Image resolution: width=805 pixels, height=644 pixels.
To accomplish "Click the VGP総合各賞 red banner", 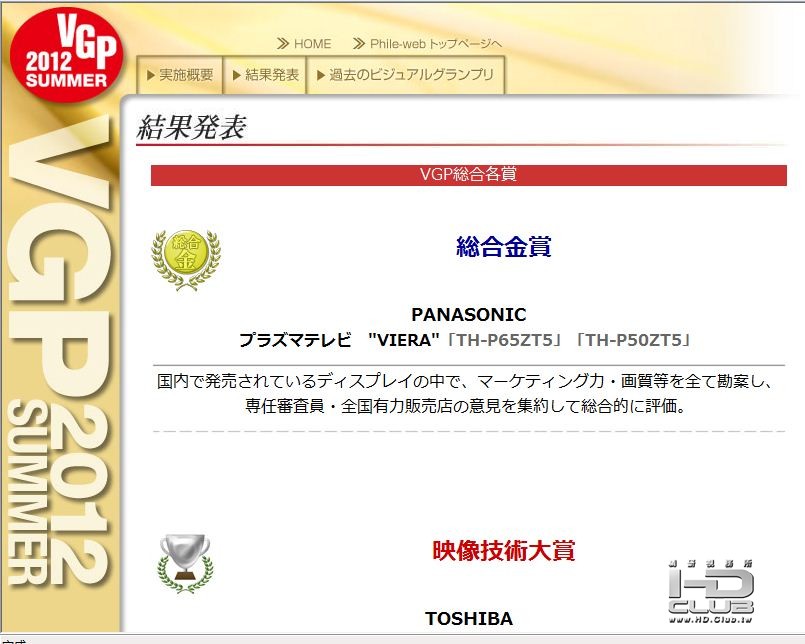I will 469,175.
